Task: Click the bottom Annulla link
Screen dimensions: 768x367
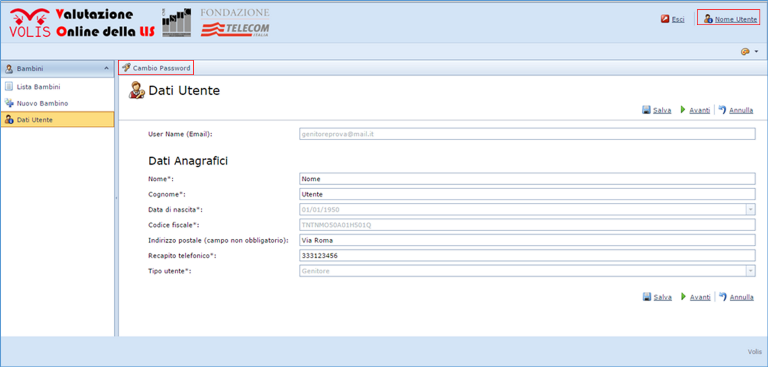Action: tap(742, 297)
